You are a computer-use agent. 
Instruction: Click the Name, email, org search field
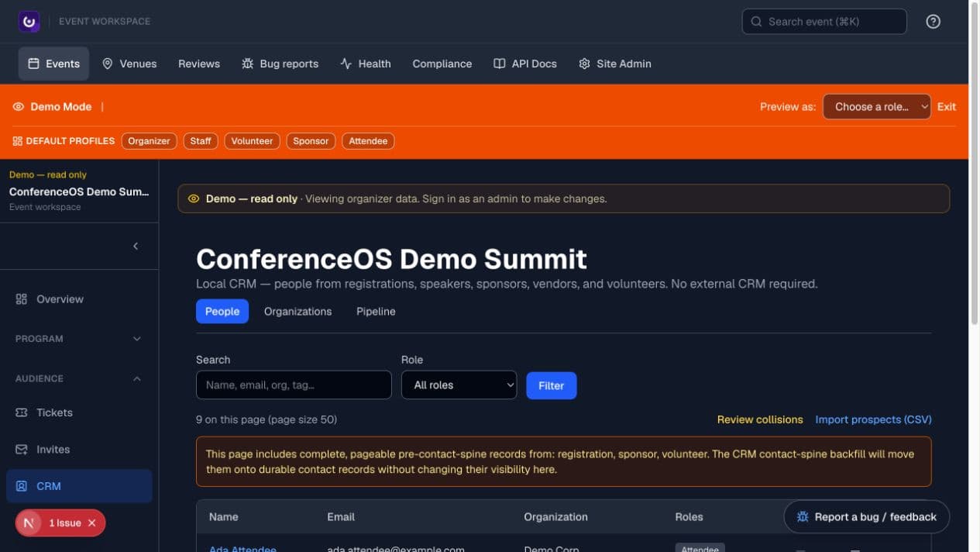294,385
